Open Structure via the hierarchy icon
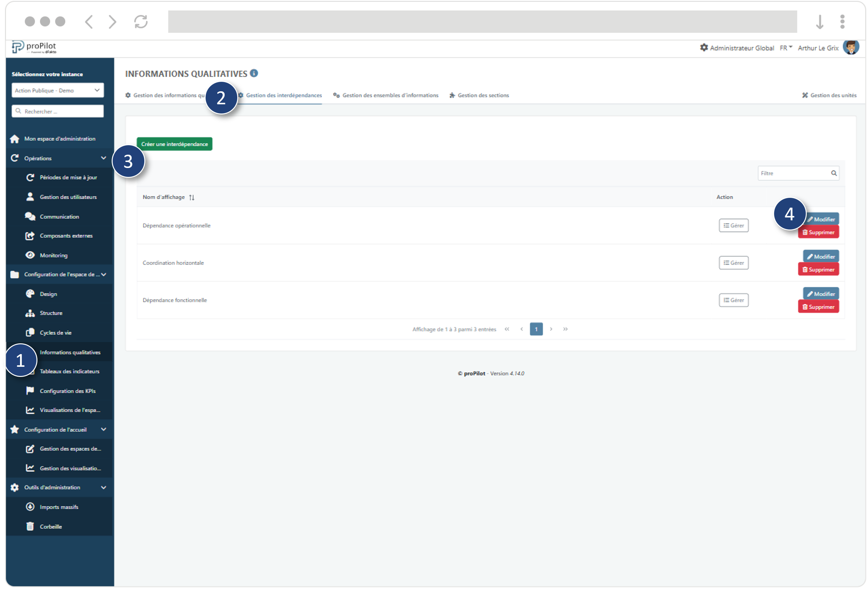The width and height of the screenshot is (868, 589). click(x=30, y=313)
